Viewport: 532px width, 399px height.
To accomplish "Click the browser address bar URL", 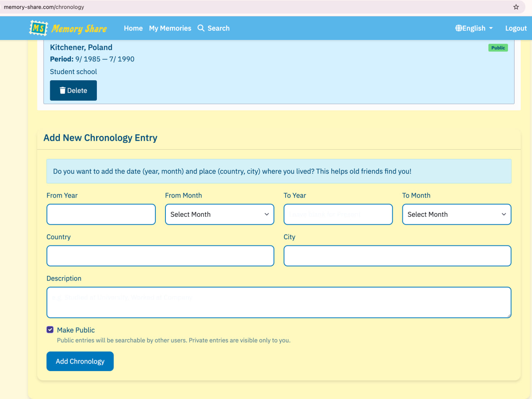I will click(x=44, y=7).
